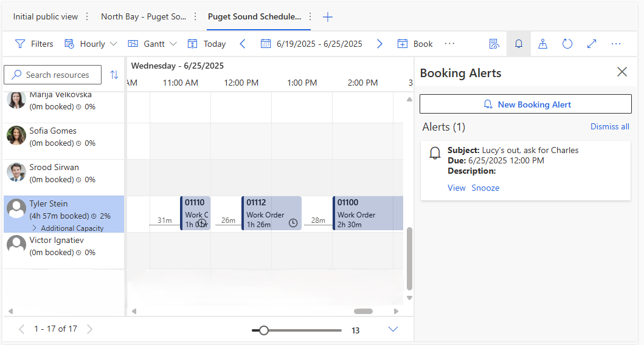This screenshot has height=345, width=644.
Task: Click the Wednesday - 6/25/2025 date header
Action: pos(178,66)
